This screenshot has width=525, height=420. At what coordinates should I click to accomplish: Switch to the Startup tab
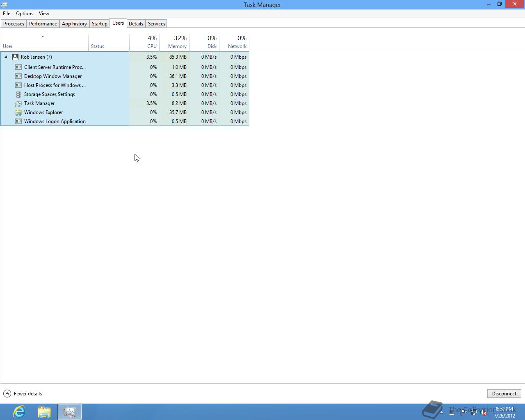click(100, 24)
